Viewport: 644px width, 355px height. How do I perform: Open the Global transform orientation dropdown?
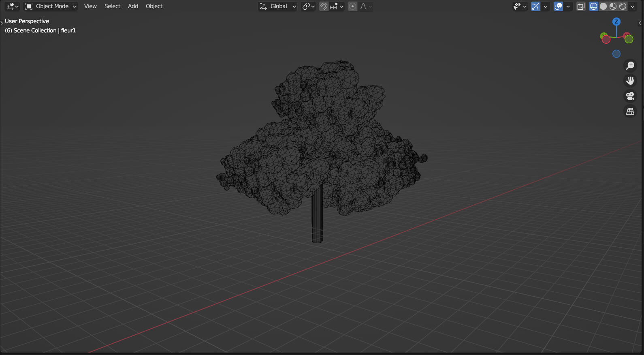pyautogui.click(x=278, y=6)
